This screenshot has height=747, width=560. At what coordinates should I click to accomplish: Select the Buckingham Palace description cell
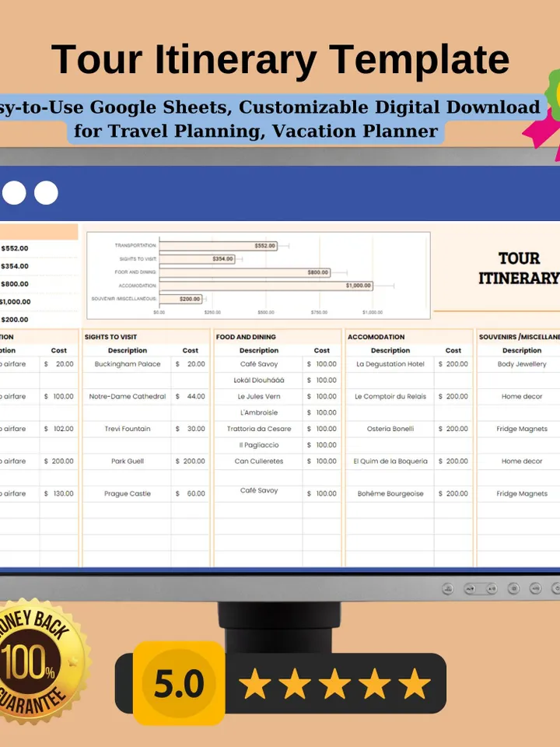pyautogui.click(x=127, y=364)
